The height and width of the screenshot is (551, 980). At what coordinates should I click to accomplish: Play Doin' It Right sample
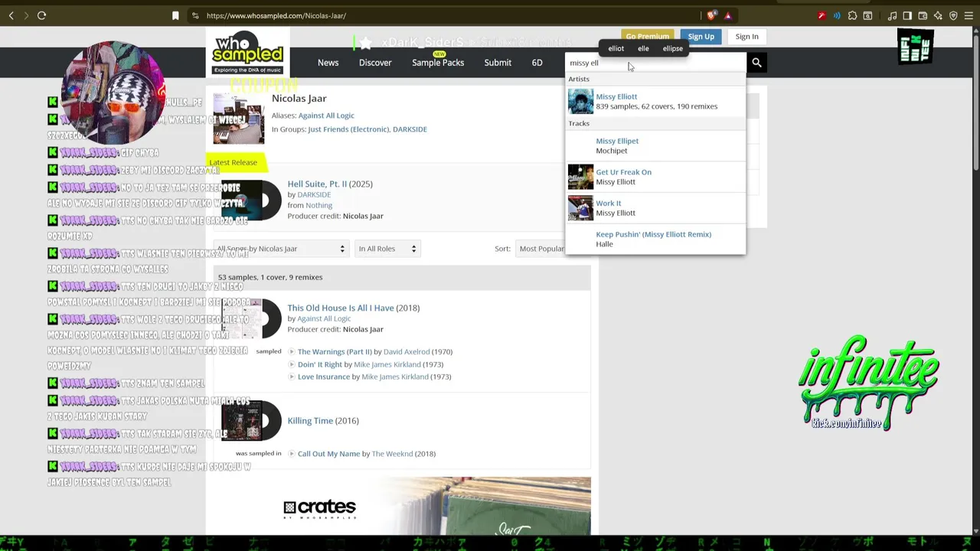tap(292, 364)
